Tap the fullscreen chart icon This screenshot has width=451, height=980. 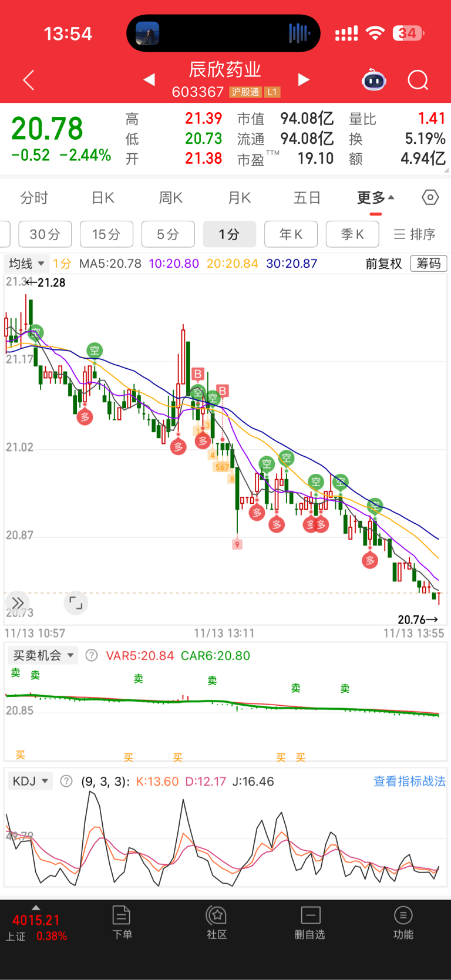coord(76,602)
